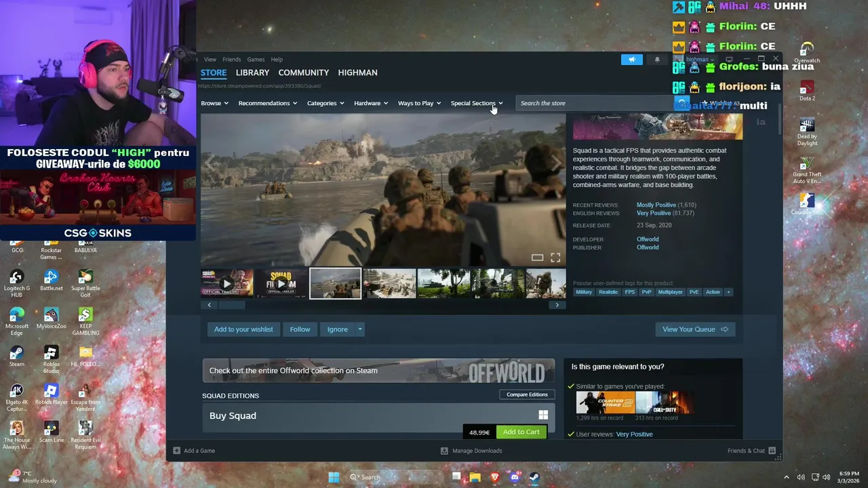Open the Friends menu in Steam
This screenshot has width=868, height=488.
tap(232, 60)
